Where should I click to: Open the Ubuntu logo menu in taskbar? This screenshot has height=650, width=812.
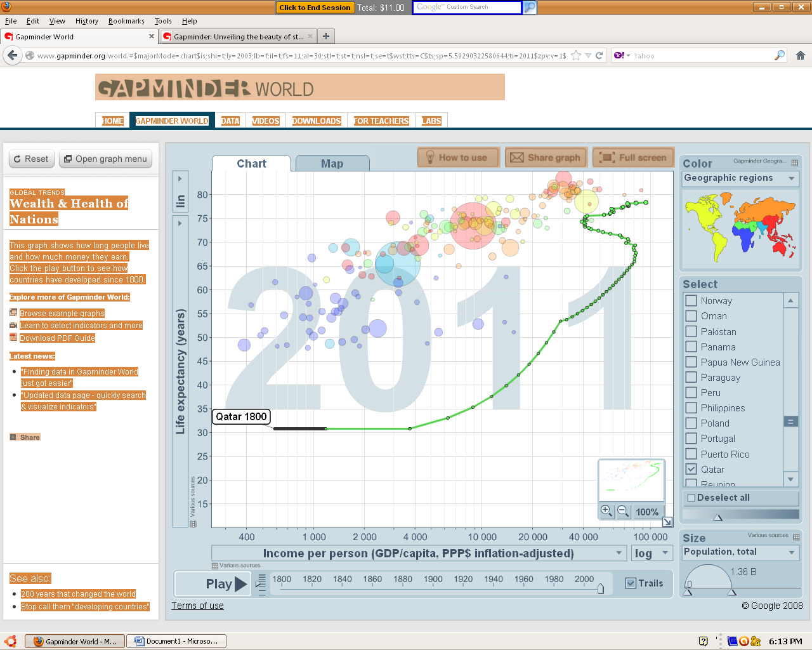click(x=10, y=641)
